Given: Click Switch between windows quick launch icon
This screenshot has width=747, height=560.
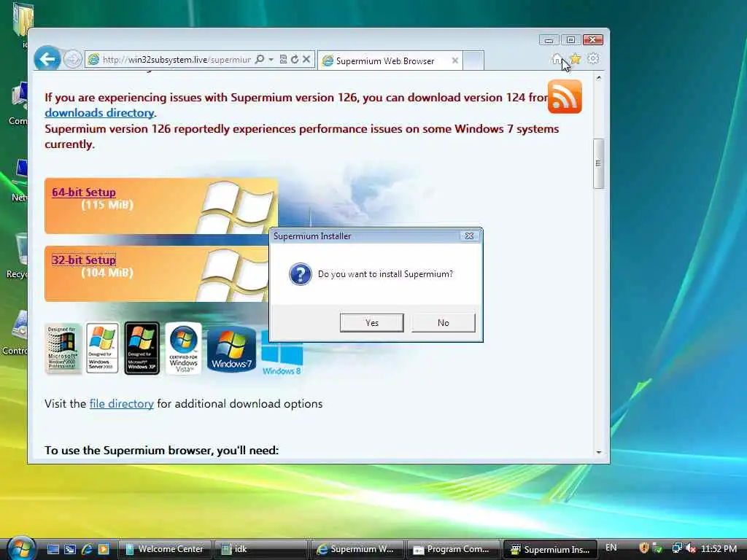Looking at the screenshot, I should (70, 550).
